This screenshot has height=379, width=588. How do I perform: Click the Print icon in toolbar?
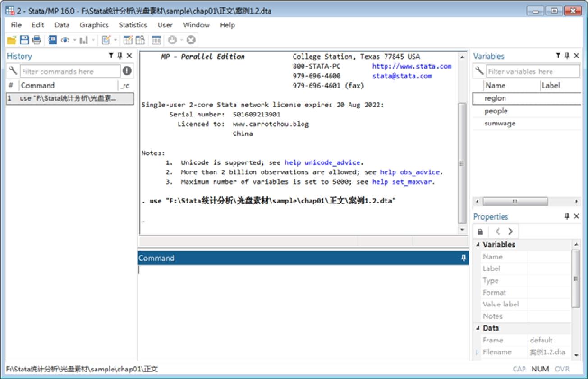36,41
